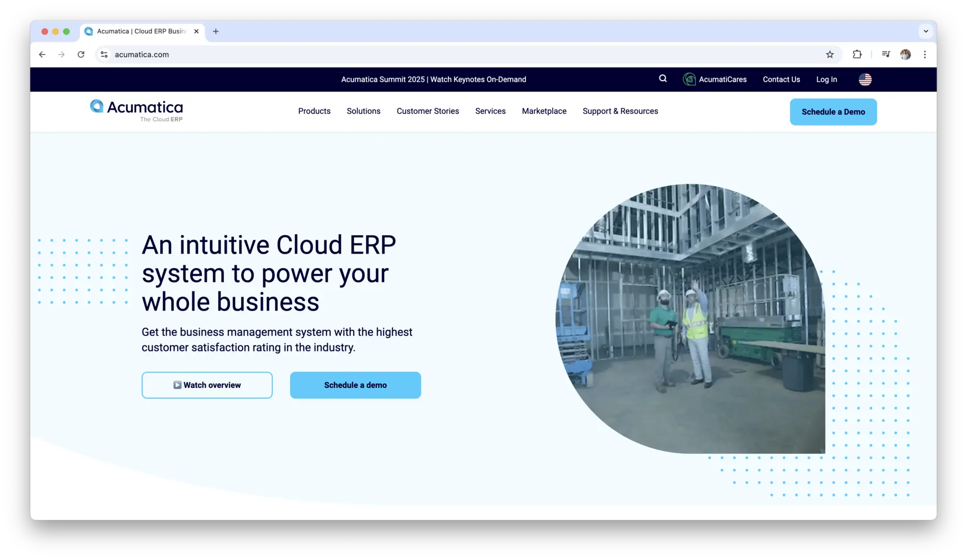
Task: Open the site search magnifier icon
Action: (663, 79)
